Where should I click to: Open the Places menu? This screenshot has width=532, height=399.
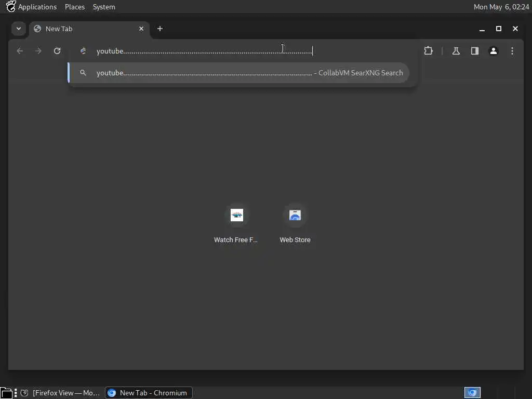click(x=75, y=7)
